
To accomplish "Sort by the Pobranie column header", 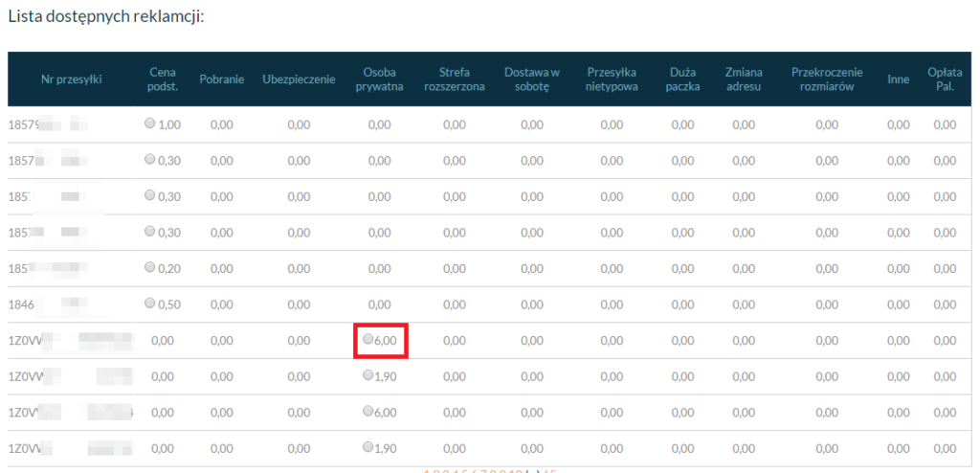I will pos(221,79).
